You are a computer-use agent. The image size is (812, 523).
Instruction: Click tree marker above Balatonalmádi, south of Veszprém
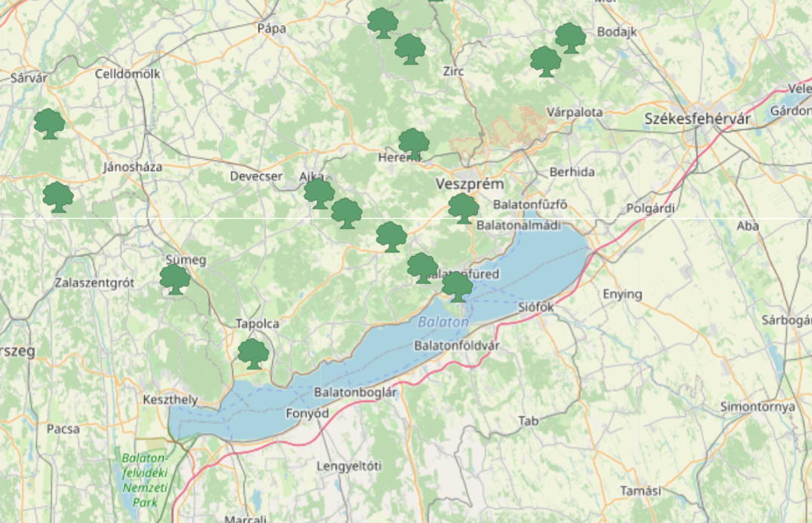tap(464, 208)
